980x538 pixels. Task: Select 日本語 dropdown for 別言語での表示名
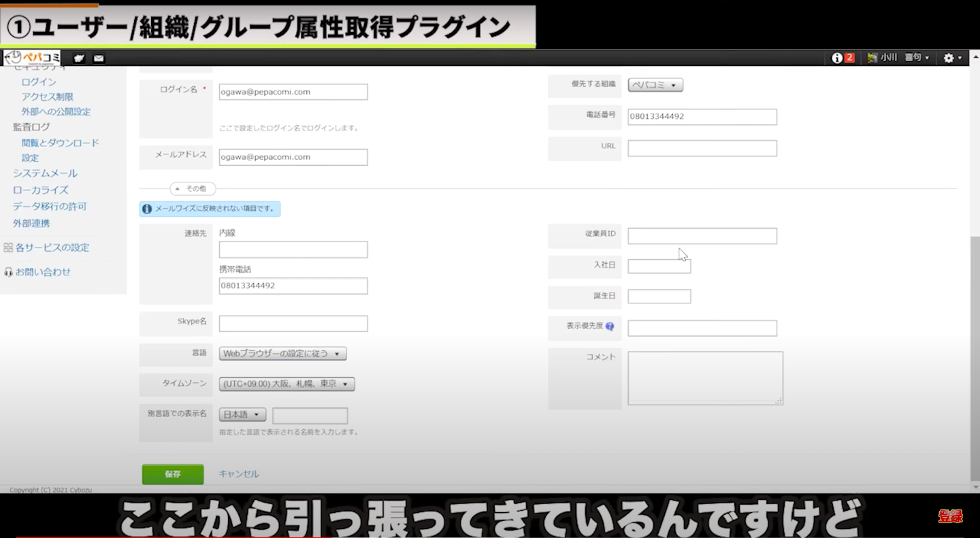[x=242, y=415]
